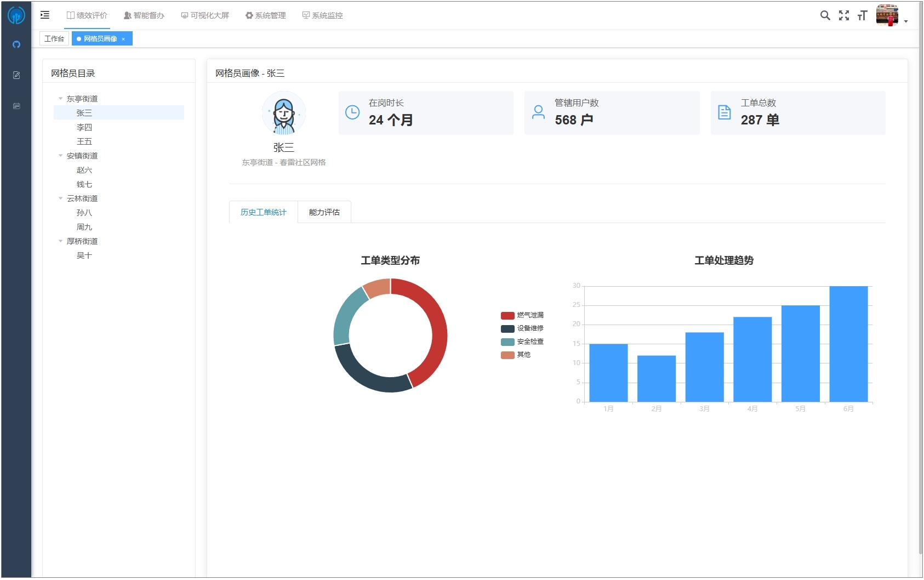Open the font size adjustment icon

tap(862, 15)
